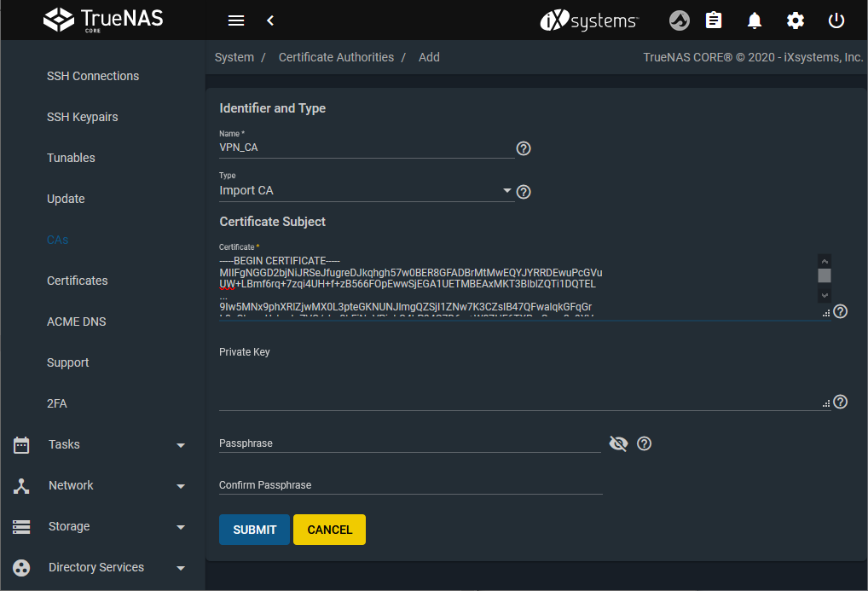Expand the Tasks sidebar section

click(102, 444)
